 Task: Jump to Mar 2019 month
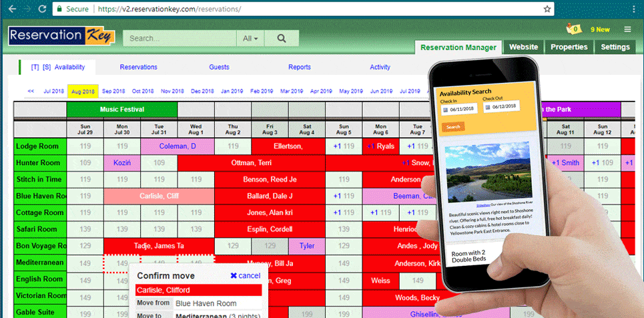pyautogui.click(x=292, y=92)
